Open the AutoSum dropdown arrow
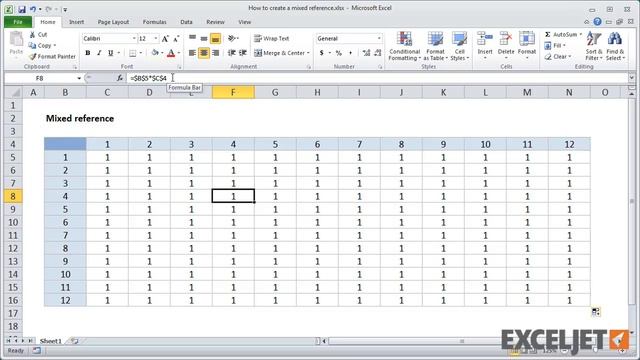The height and width of the screenshot is (360, 640). 581,35
